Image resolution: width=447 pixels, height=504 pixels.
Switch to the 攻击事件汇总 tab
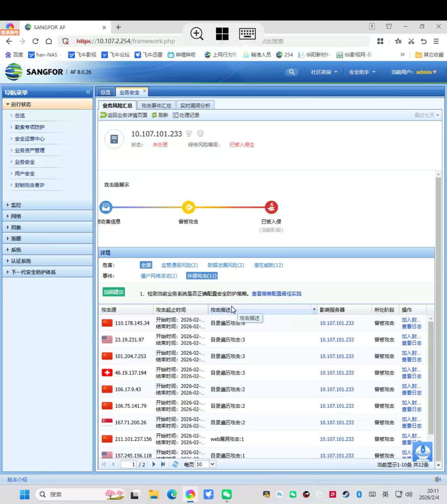tap(156, 105)
